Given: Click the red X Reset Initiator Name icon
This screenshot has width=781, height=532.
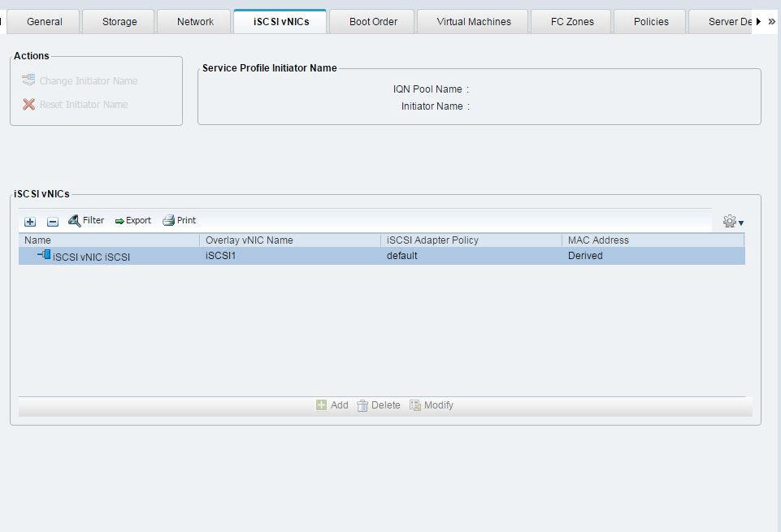Looking at the screenshot, I should pyautogui.click(x=29, y=105).
